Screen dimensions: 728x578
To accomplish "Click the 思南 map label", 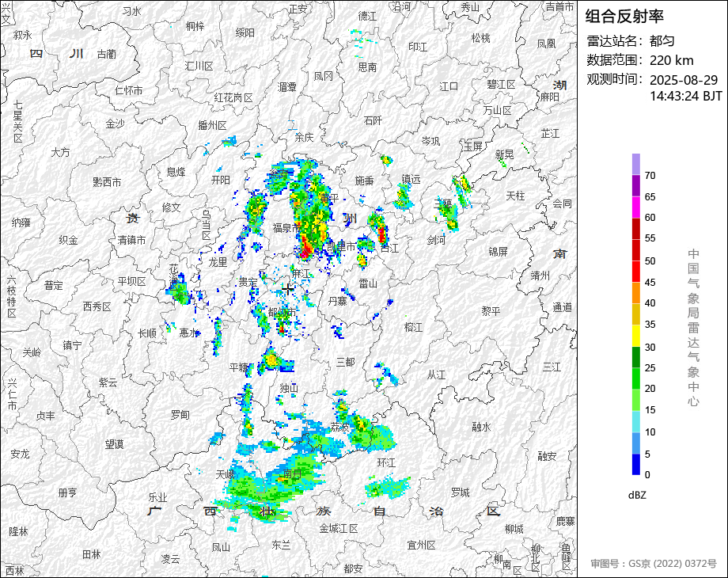I will click(367, 67).
